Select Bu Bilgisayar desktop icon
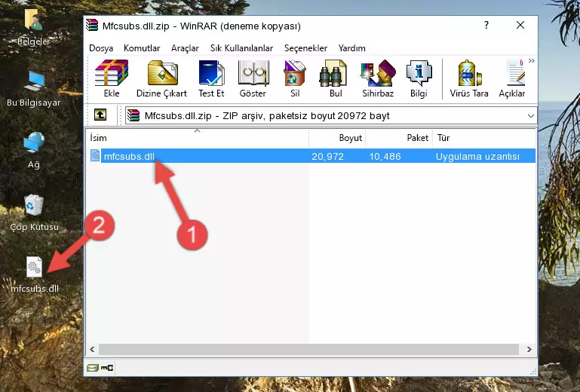580x392 pixels. 33,89
